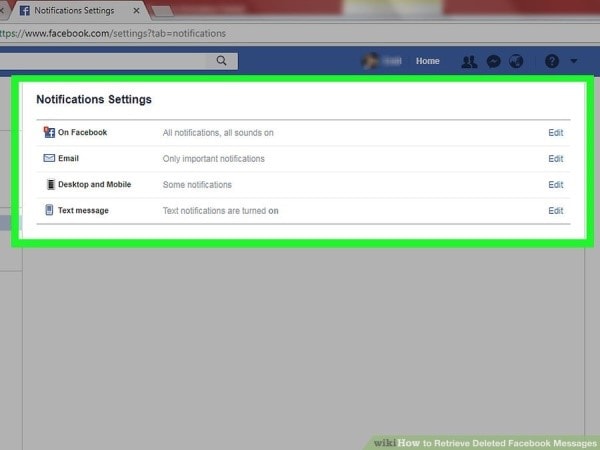The image size is (600, 450).
Task: Select the On Facebook row label
Action: pyautogui.click(x=82, y=132)
